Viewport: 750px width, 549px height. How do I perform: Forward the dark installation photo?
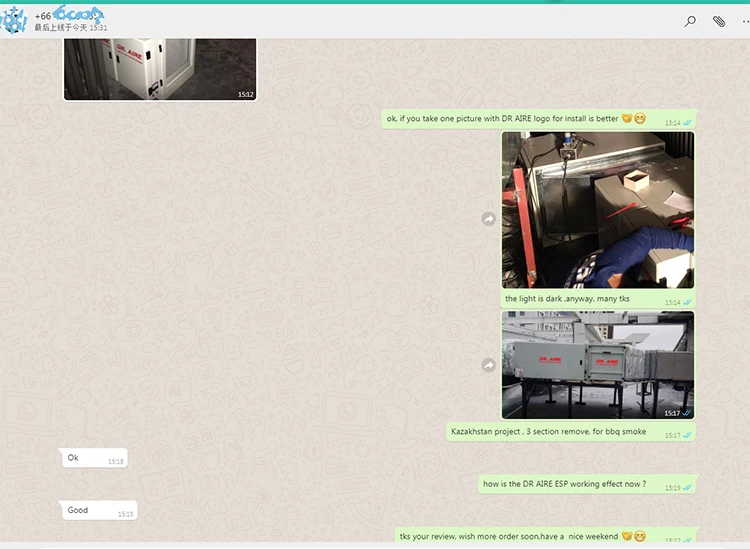pos(489,219)
